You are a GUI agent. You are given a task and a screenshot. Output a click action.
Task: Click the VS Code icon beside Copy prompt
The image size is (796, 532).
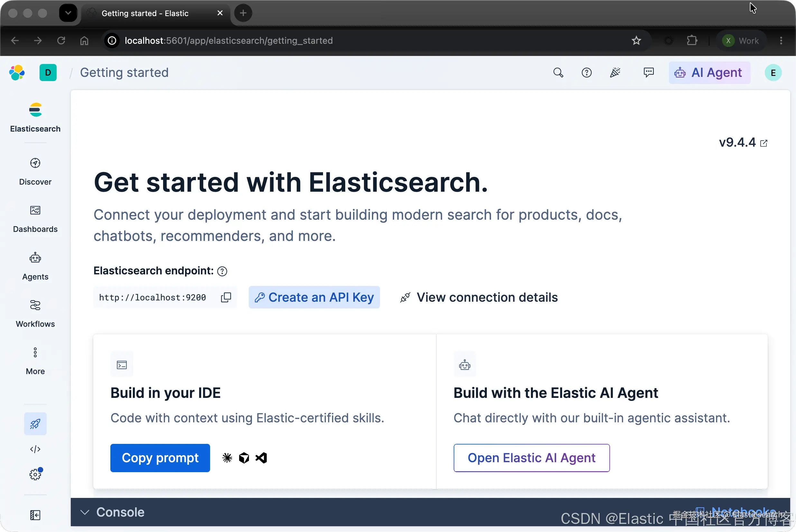click(x=261, y=458)
